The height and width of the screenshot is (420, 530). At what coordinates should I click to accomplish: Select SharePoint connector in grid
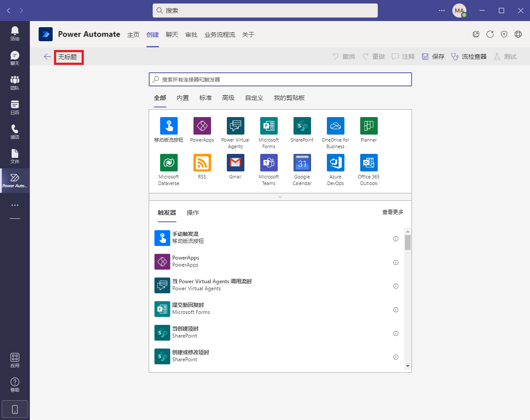pyautogui.click(x=302, y=126)
